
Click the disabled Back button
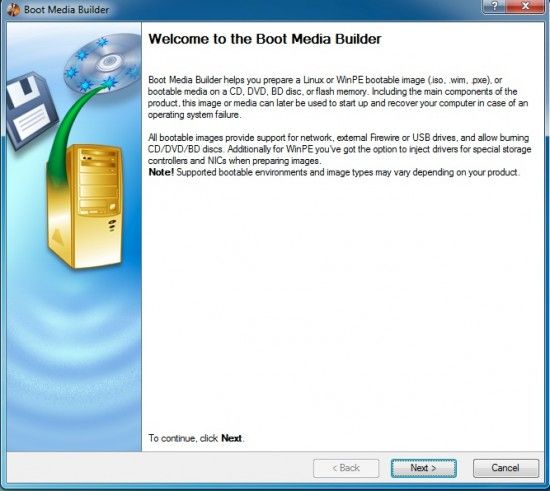pyautogui.click(x=346, y=468)
